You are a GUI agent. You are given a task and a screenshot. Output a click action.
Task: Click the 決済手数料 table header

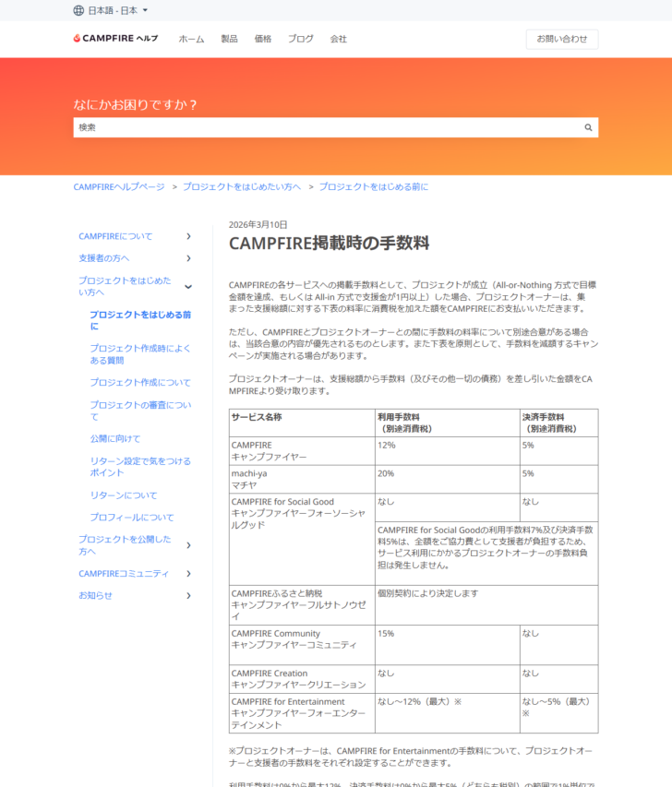click(559, 423)
